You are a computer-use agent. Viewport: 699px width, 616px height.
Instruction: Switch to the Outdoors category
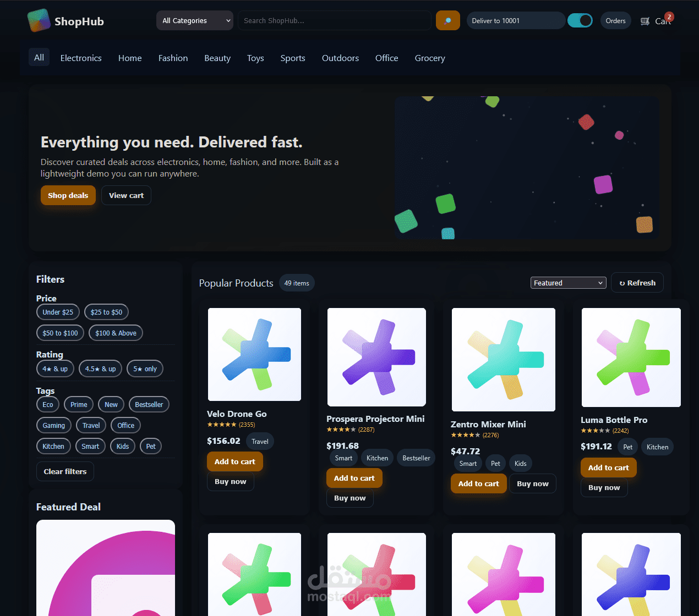(340, 58)
